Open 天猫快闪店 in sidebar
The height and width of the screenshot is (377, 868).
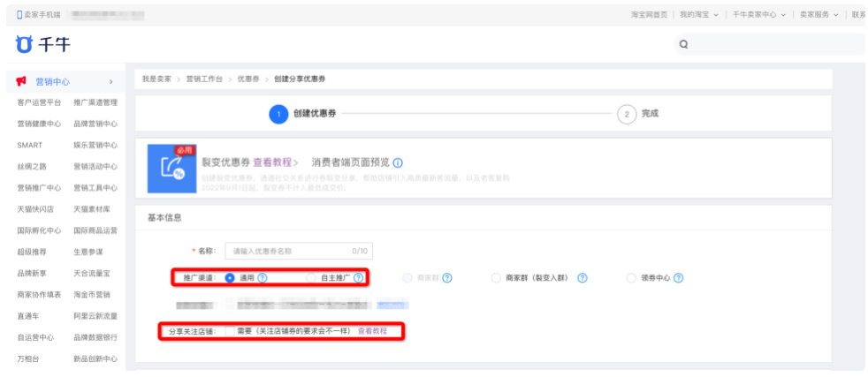coord(35,209)
